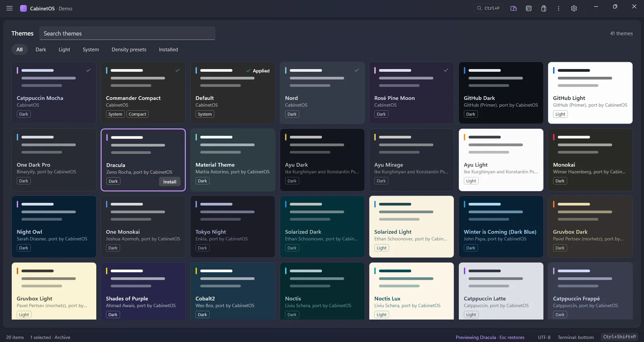
Task: Click the purple CabinetOS logo icon
Action: 23,8
